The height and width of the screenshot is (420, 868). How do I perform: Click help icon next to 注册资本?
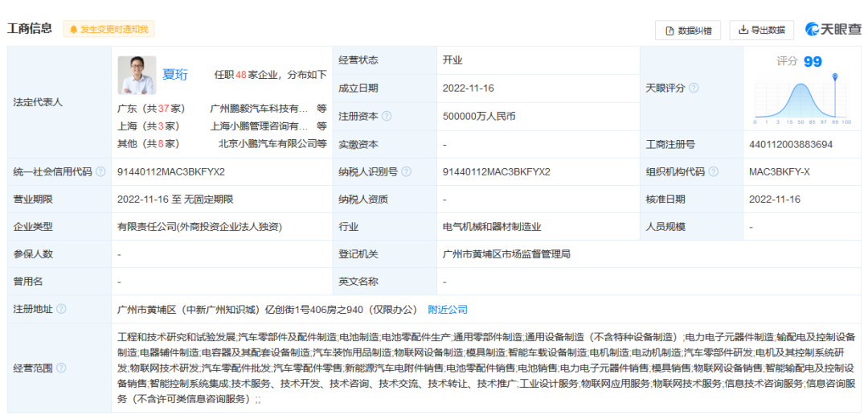(387, 117)
